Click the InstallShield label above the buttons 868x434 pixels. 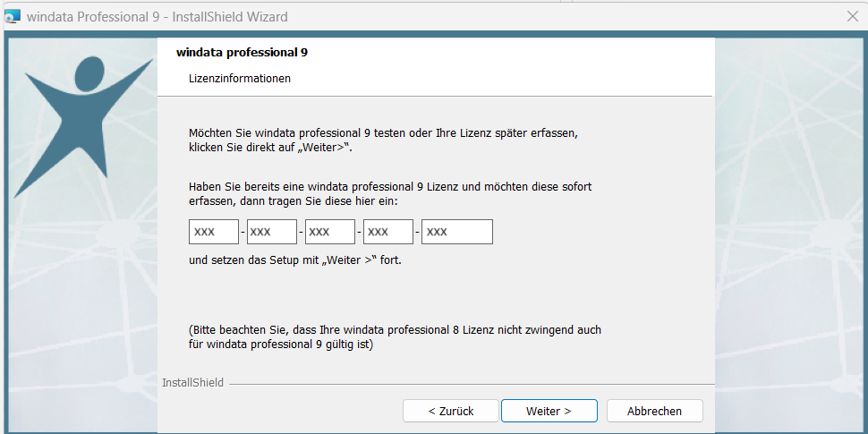pyautogui.click(x=192, y=382)
